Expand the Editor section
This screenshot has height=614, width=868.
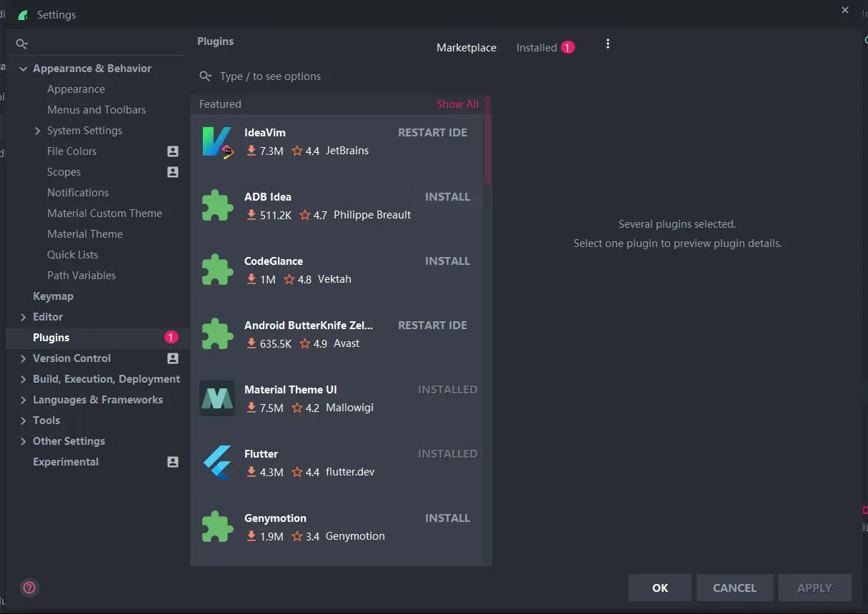tap(24, 317)
